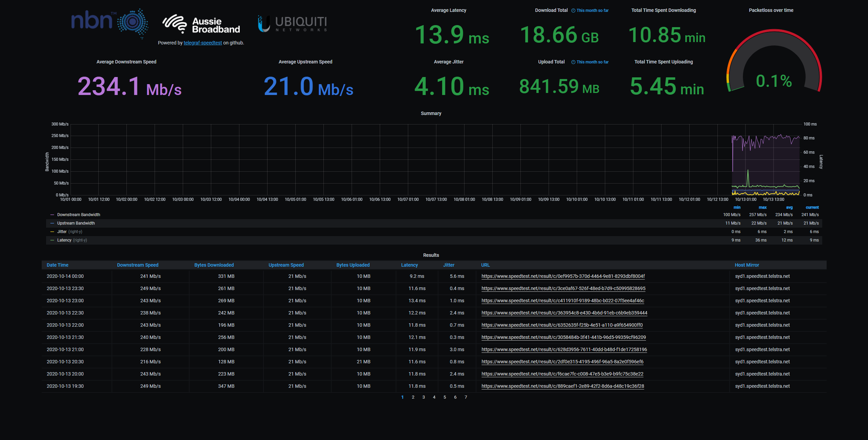Open the Results panel title menu
The height and width of the screenshot is (440, 868).
click(x=431, y=255)
